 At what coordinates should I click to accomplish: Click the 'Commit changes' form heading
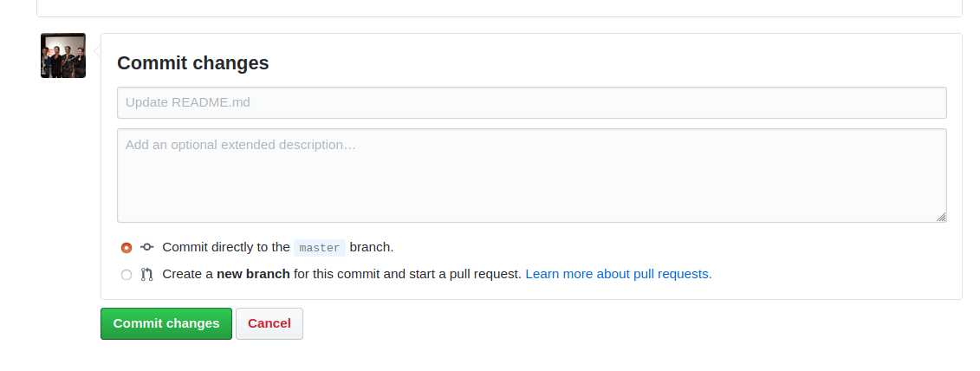click(x=193, y=63)
